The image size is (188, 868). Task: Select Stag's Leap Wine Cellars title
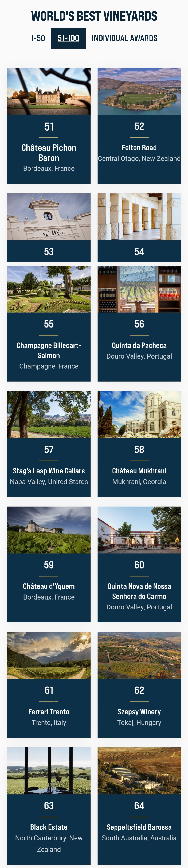click(x=49, y=471)
